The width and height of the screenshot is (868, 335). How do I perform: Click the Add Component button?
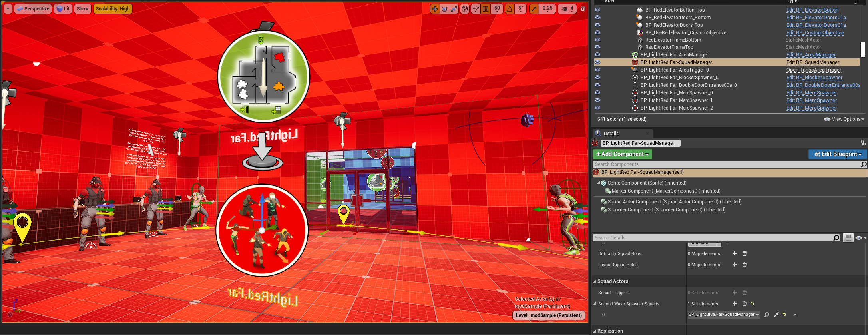(x=622, y=154)
